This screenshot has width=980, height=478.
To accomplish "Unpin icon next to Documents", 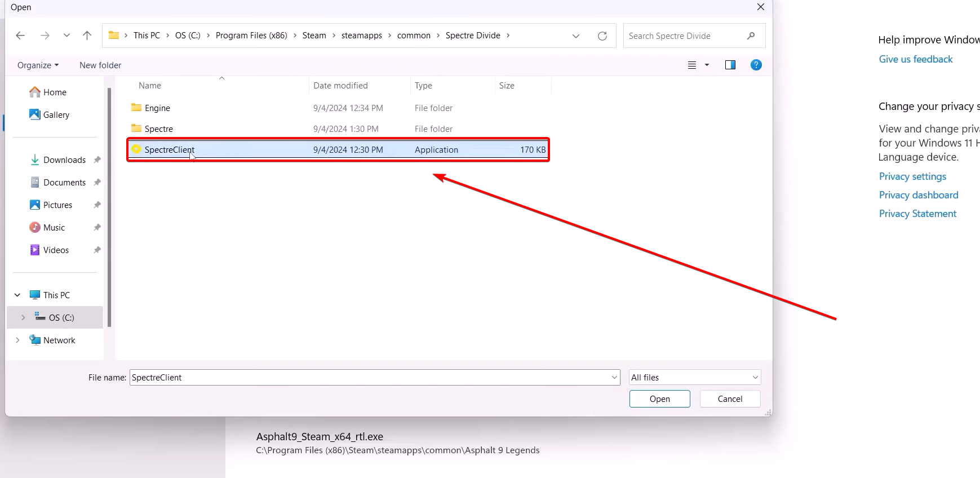I will click(x=97, y=182).
